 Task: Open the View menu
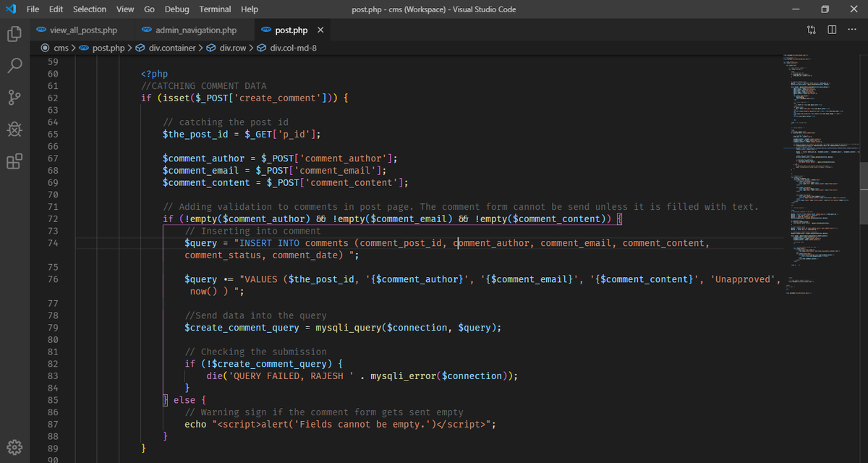125,9
